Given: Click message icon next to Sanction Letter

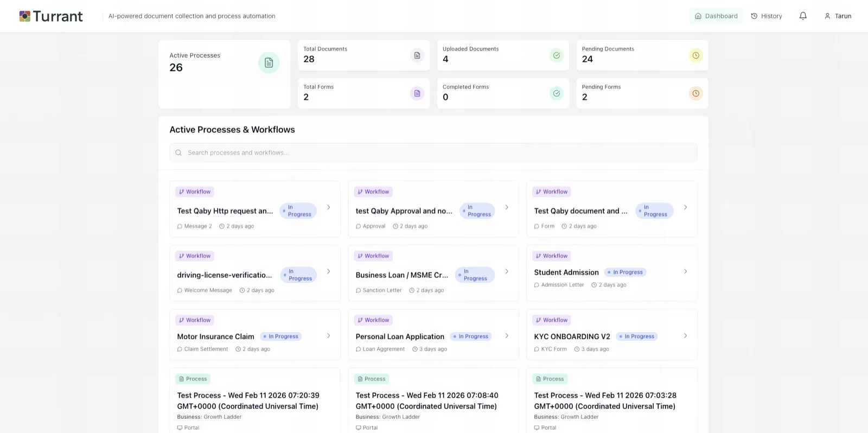Looking at the screenshot, I should (x=358, y=291).
